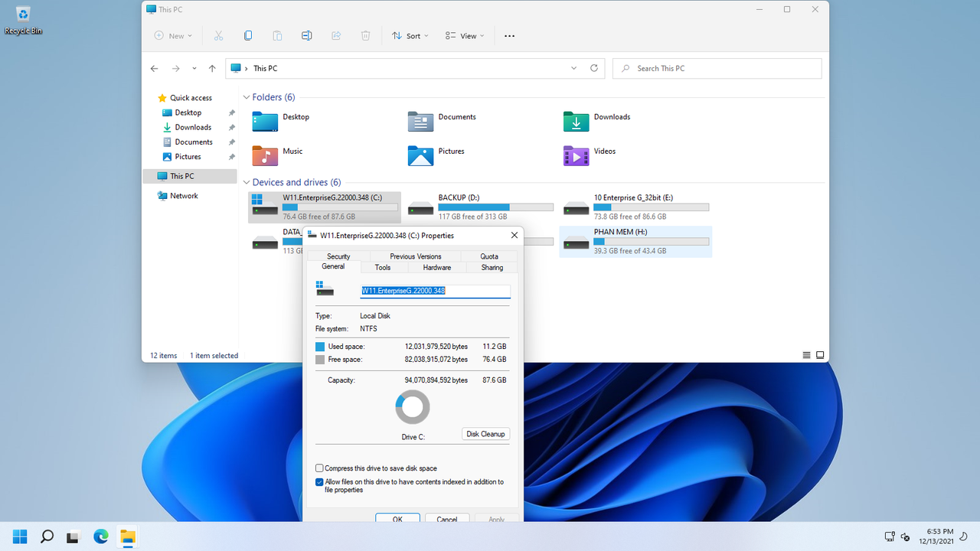Collapse the Folders (6) section
Image resolution: width=980 pixels, height=551 pixels.
[246, 97]
